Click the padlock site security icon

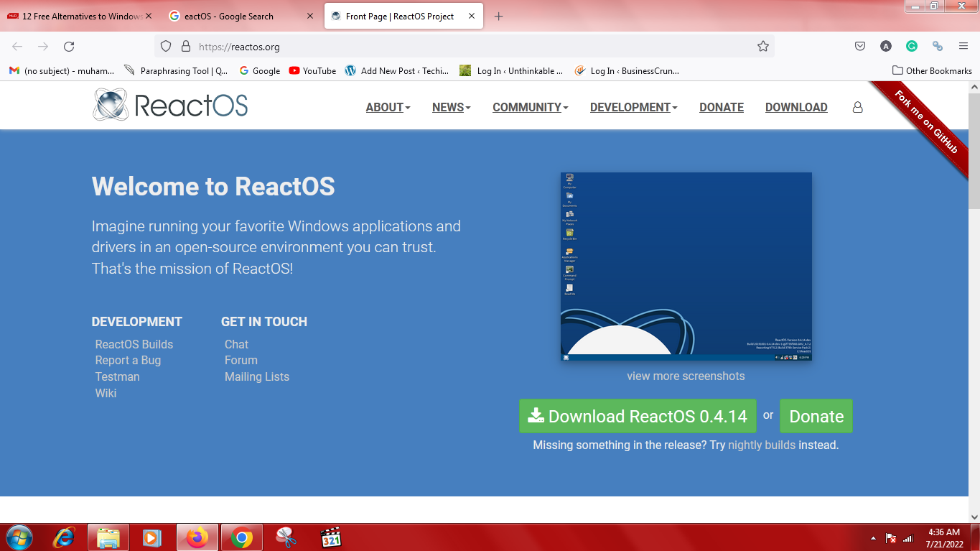186,46
